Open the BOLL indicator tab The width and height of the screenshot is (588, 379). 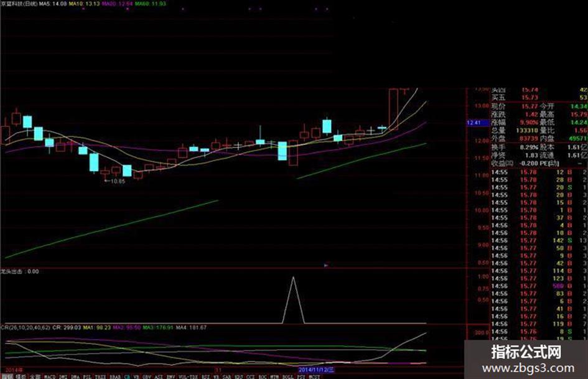287,377
